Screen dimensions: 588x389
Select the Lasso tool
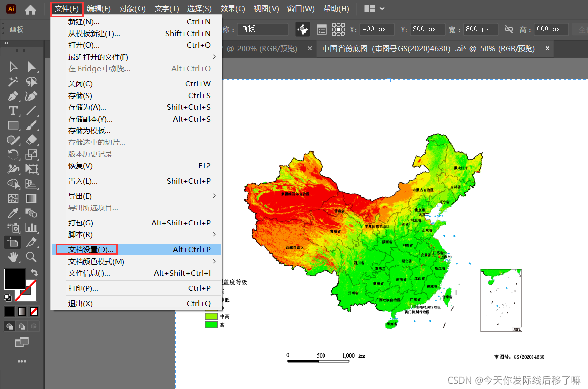pyautogui.click(x=32, y=82)
